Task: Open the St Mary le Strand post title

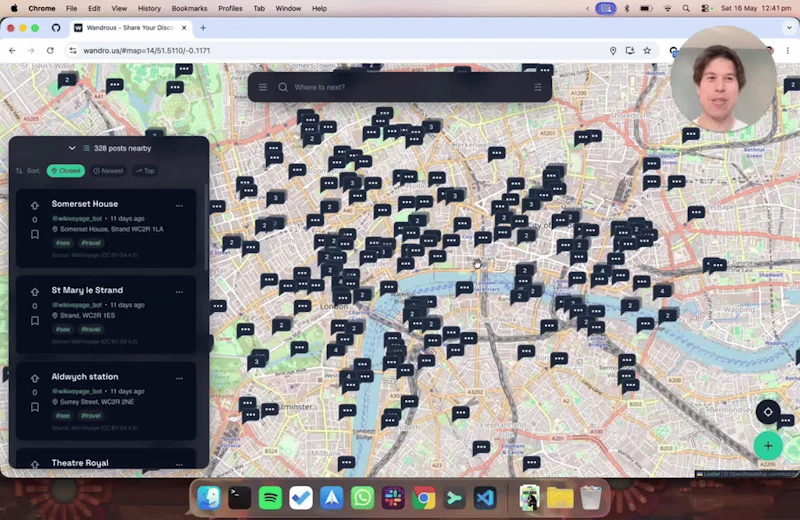Action: click(87, 290)
